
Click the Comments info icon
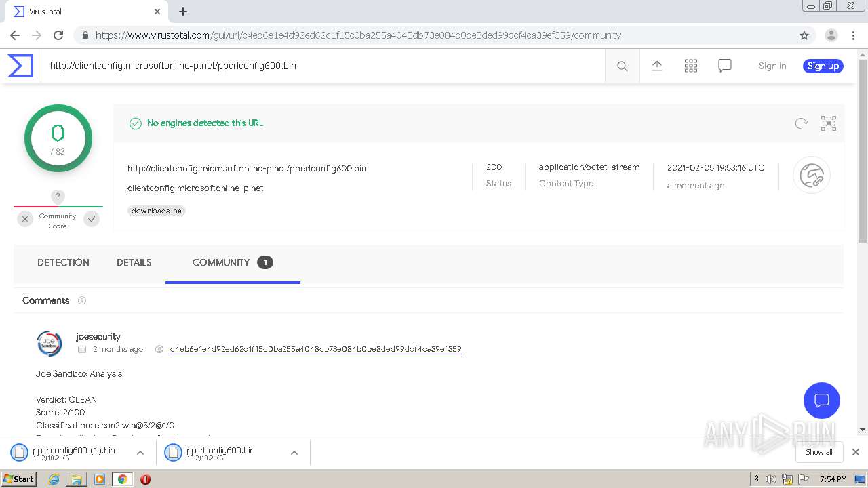(82, 300)
